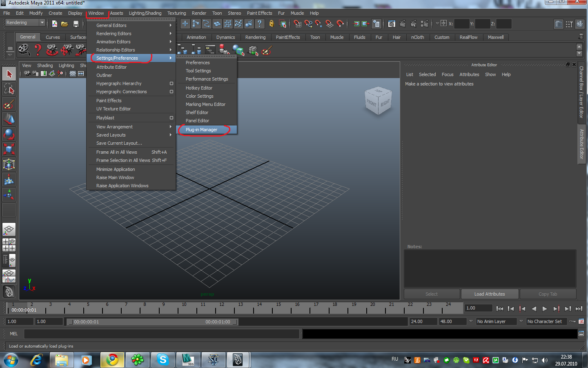This screenshot has width=588, height=368.
Task: Toggle the lock current selection padlock
Action: (271, 24)
